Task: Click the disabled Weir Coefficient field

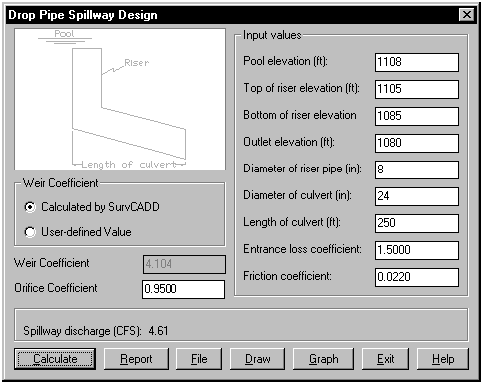Action: point(184,265)
